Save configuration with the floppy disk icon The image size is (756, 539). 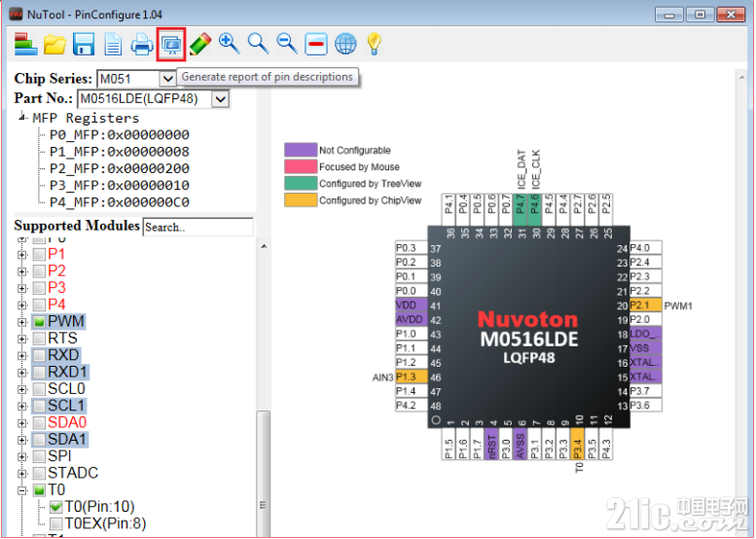84,45
